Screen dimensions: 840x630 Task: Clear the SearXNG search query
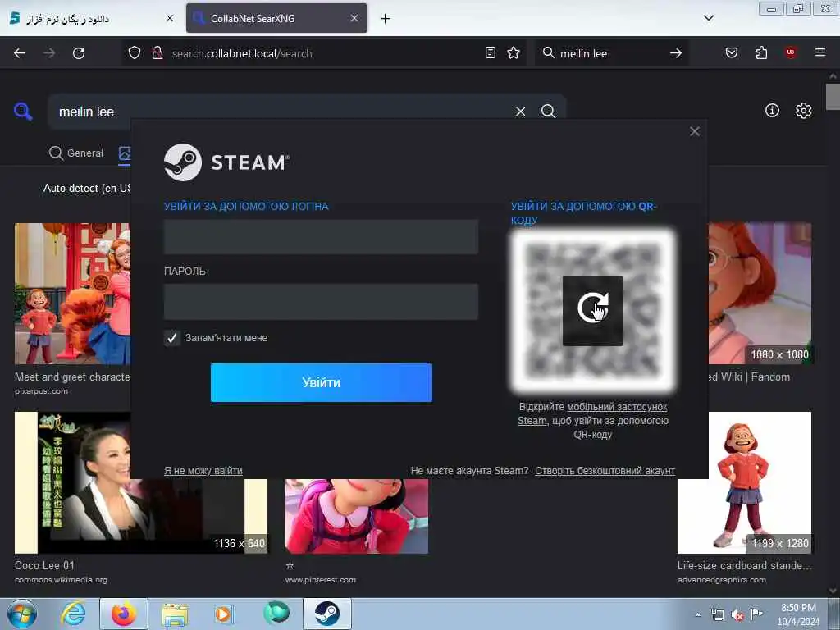[520, 112]
